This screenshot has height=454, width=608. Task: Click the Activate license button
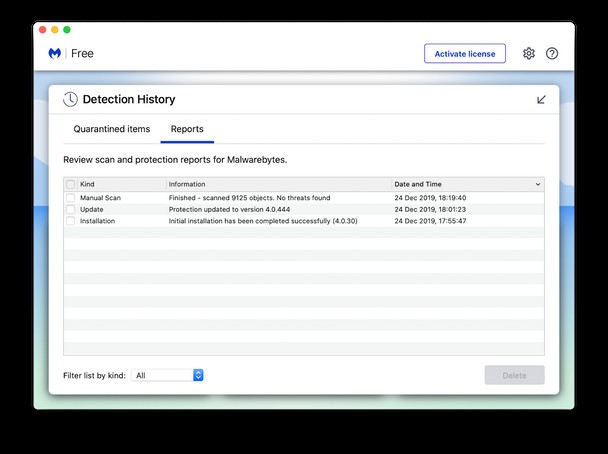465,54
